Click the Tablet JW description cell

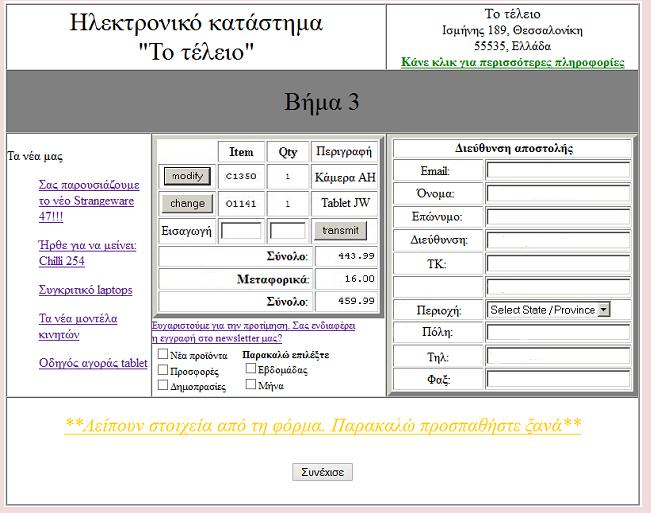coord(345,203)
